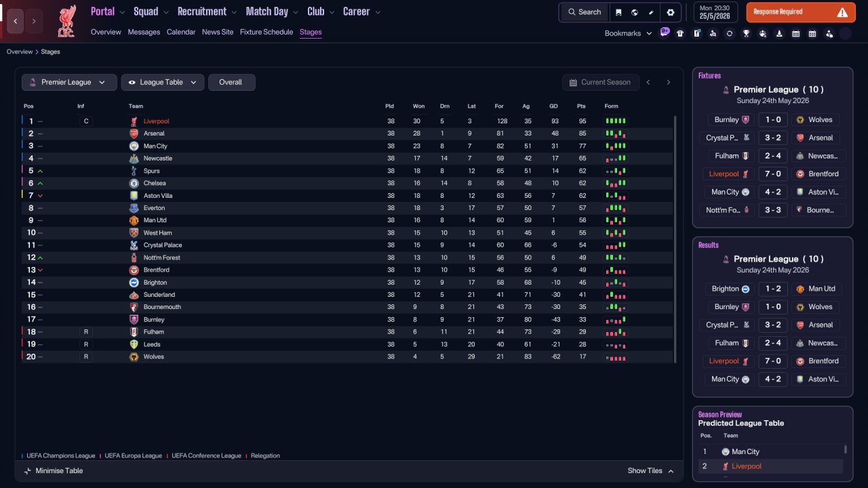Click Man City in the Predicted League Table
This screenshot has width=868, height=488.
745,452
